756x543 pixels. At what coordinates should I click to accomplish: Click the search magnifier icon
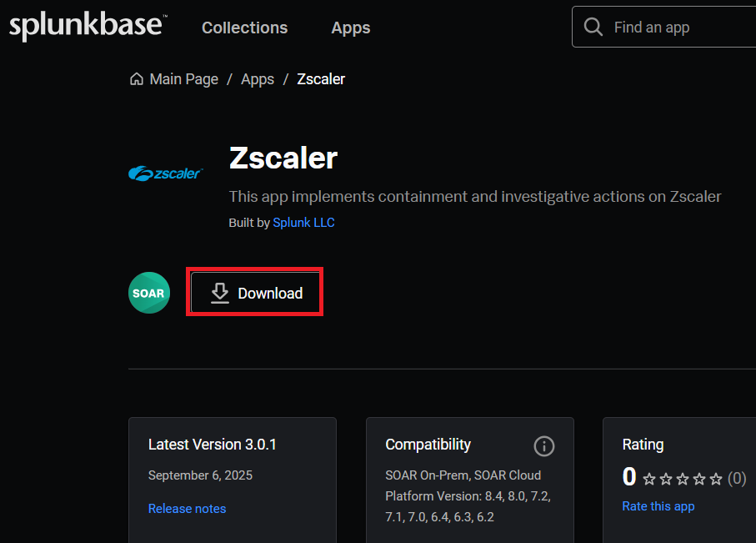click(x=593, y=28)
